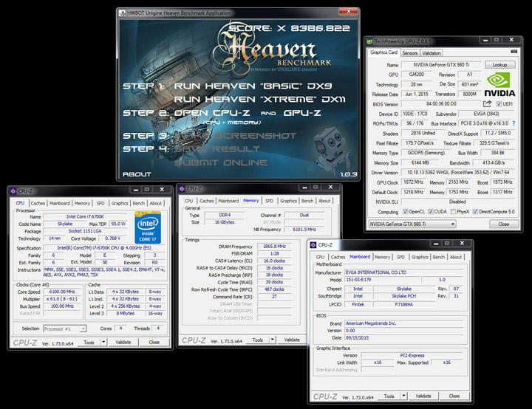Switch to Validation tab in GPU-Z
Viewport: 532px width, 409px height.
[x=432, y=53]
